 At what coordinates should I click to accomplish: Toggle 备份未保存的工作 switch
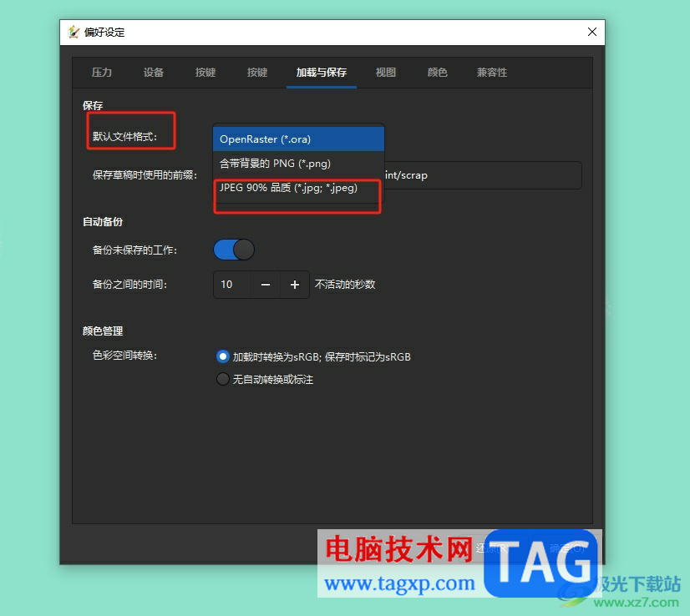(234, 250)
